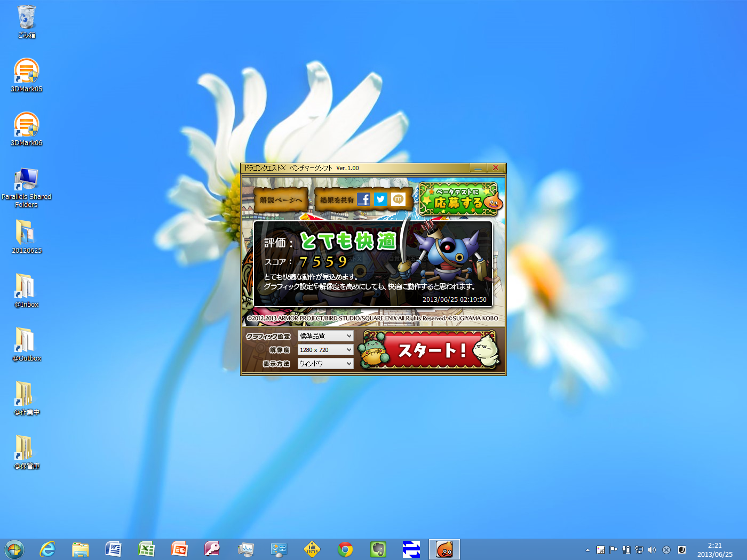Click the timestamp 2013/06/25 02:19:50
This screenshot has height=560, width=747.
[455, 300]
